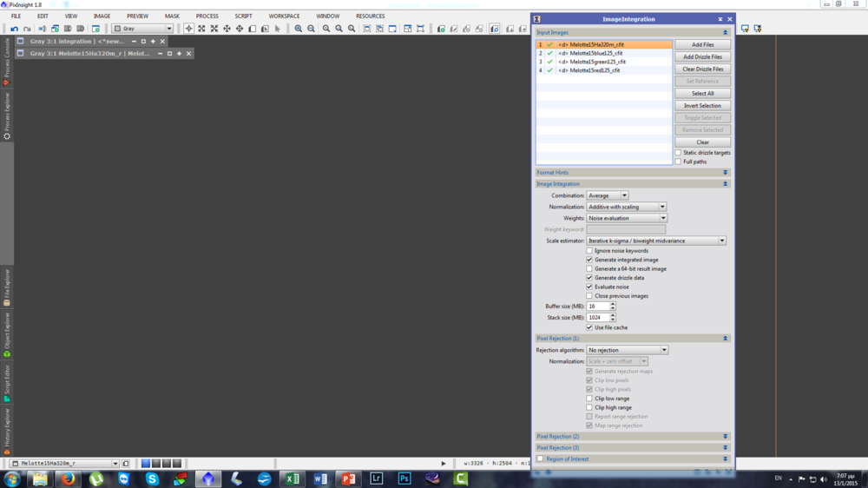Click the Process Console sidebar tab
Screen dimensions: 868x488
coord(7,61)
